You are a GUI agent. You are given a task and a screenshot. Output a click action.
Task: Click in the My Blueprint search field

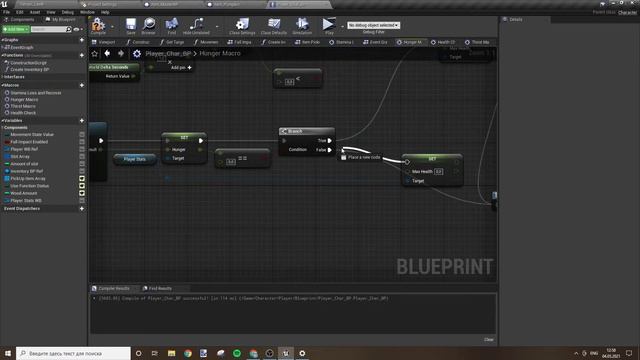48,29
